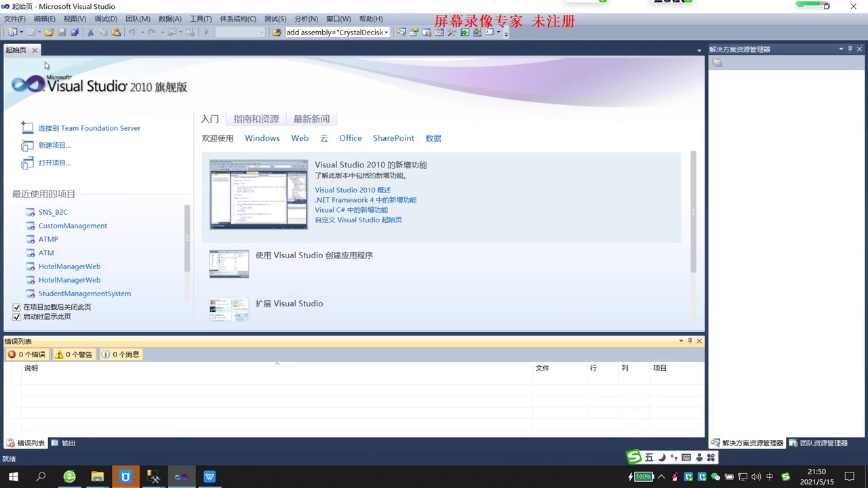
Task: Click the Solution Explorer toolbar icon
Action: (x=401, y=32)
